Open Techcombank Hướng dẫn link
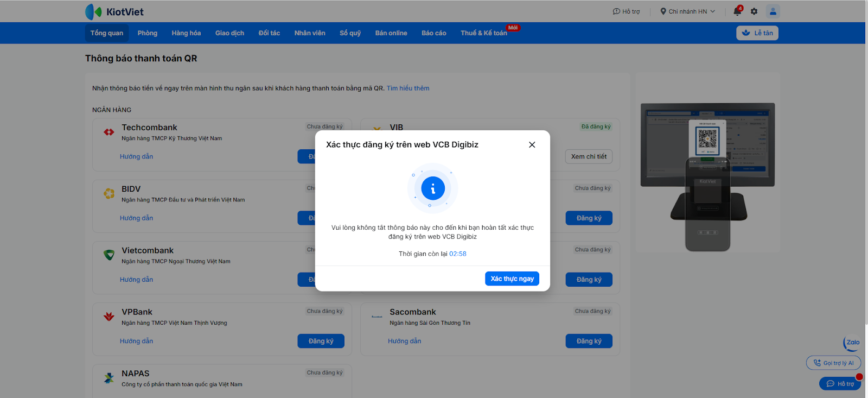 pos(137,156)
